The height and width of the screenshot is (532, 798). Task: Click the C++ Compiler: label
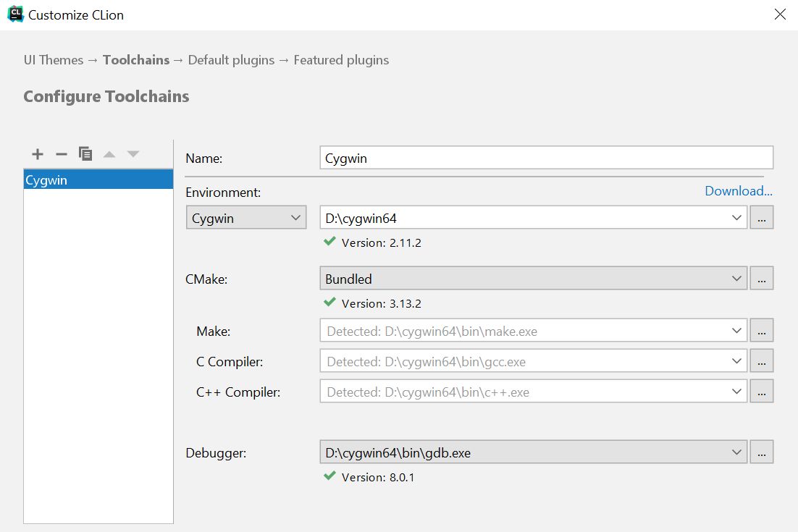tap(238, 392)
